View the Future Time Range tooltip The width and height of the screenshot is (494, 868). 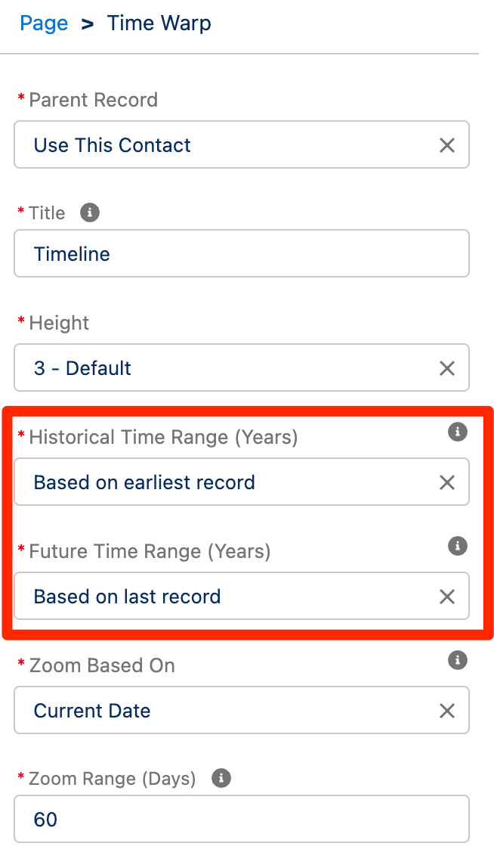click(457, 546)
